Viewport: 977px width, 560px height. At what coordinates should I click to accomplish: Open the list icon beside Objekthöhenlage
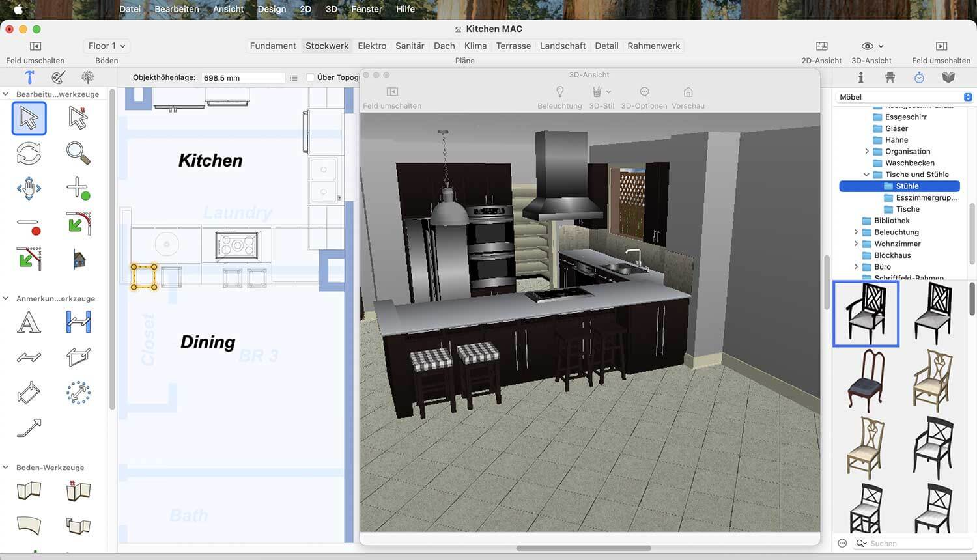click(x=294, y=77)
